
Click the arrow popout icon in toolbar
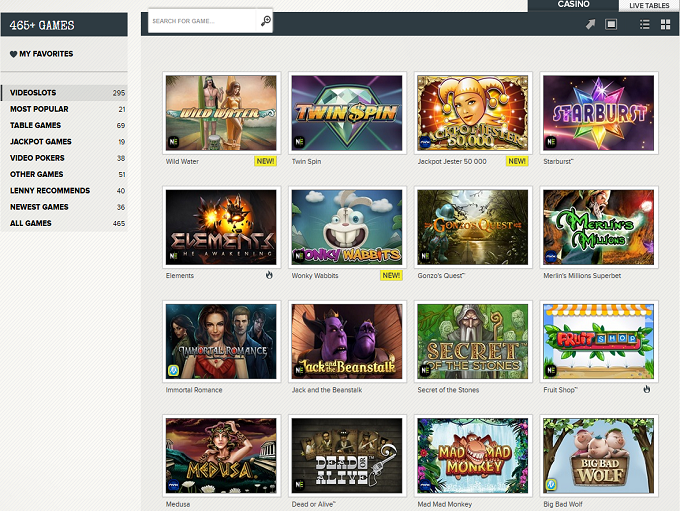point(590,24)
